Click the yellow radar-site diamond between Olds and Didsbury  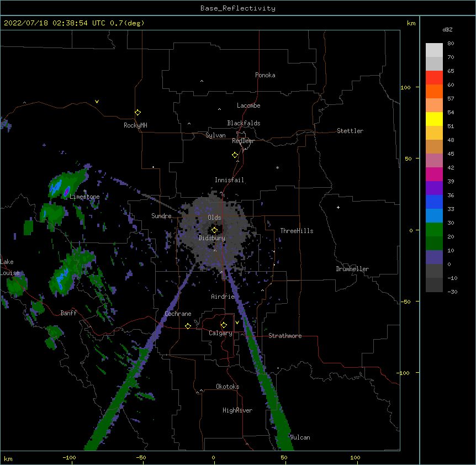(x=214, y=230)
